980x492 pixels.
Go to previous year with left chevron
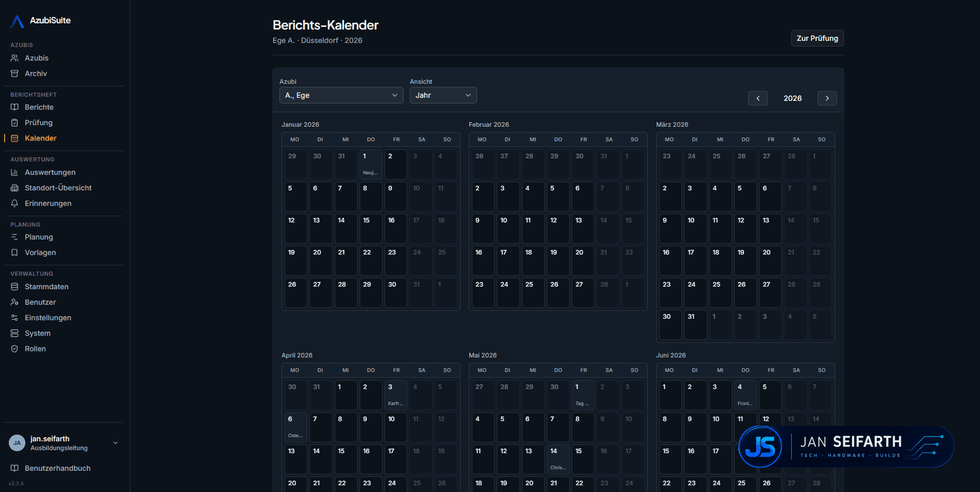pos(758,98)
